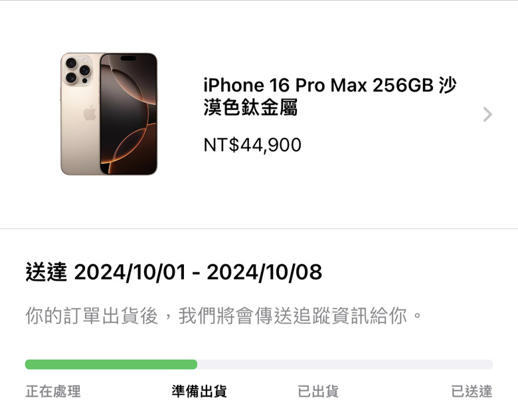Screen dimensions: 518x420
Task: Click the Dynamic Island on the phone front
Action: coord(129,58)
